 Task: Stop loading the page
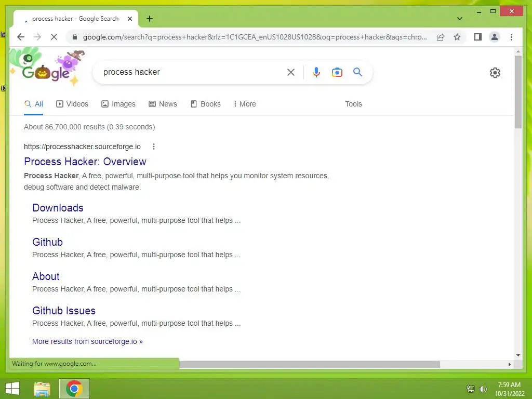click(54, 37)
